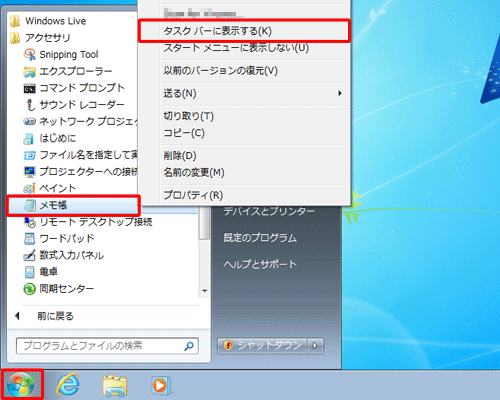Expand the 送る(N) submenu arrow
500x400 pixels.
(340, 93)
